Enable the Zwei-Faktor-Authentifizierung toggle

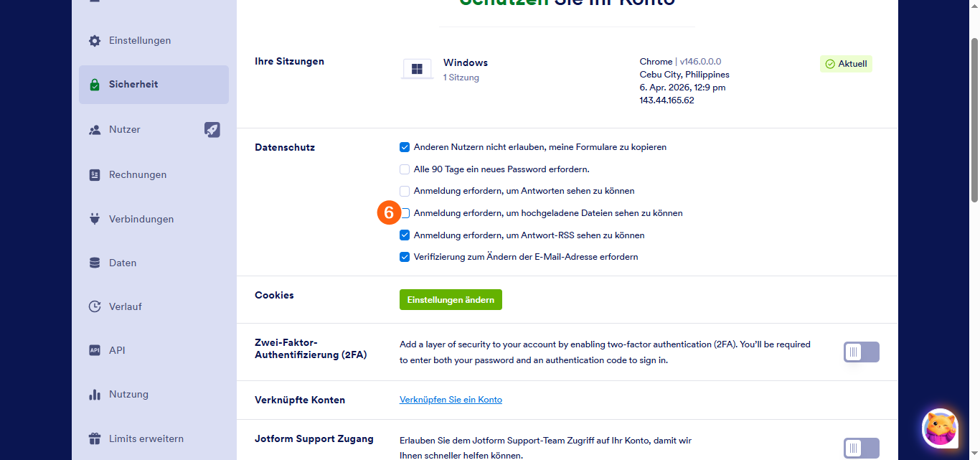click(x=861, y=352)
